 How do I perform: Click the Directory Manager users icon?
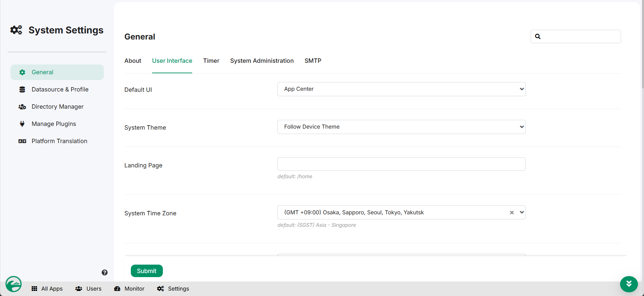[x=22, y=107]
